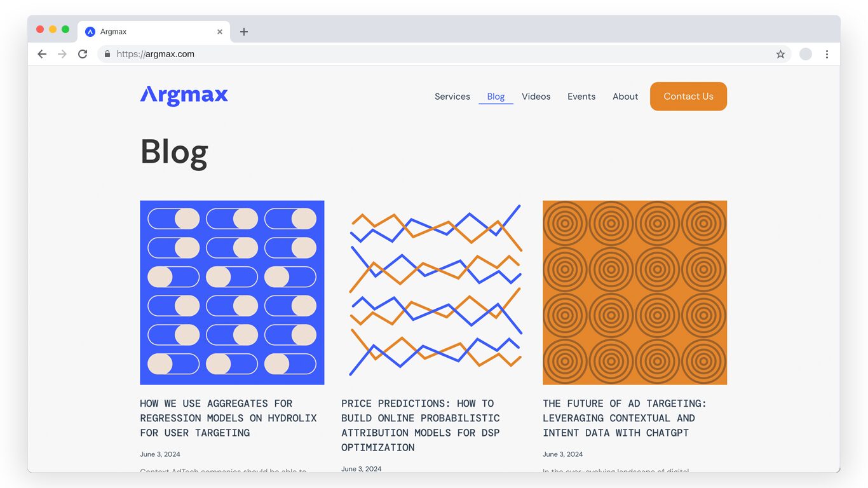The height and width of the screenshot is (488, 868).
Task: Bookmark this page with the star icon
Action: pyautogui.click(x=780, y=54)
